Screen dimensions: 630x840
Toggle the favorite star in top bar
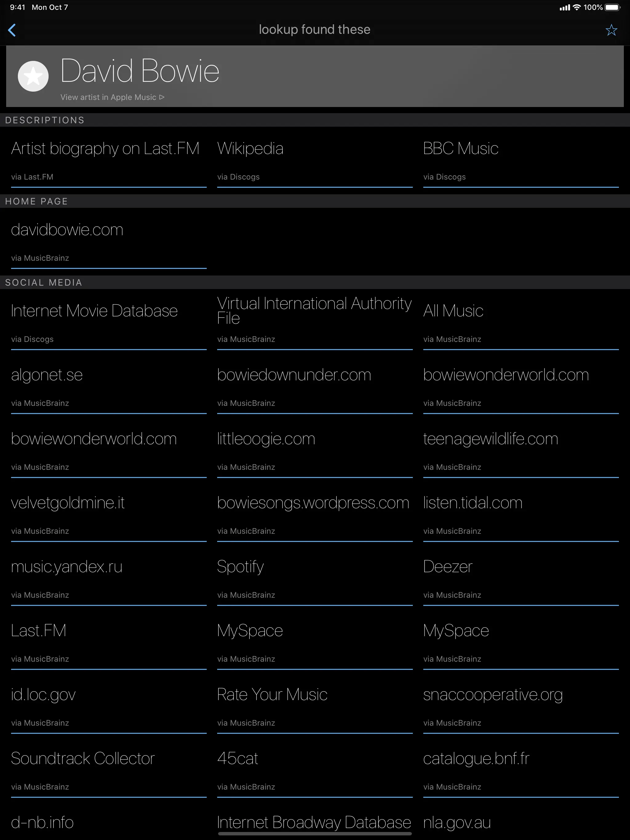pyautogui.click(x=611, y=30)
